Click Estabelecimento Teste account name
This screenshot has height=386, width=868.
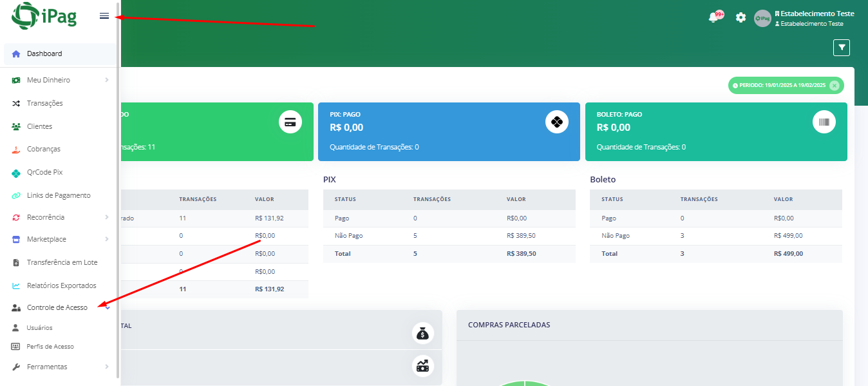pos(817,14)
